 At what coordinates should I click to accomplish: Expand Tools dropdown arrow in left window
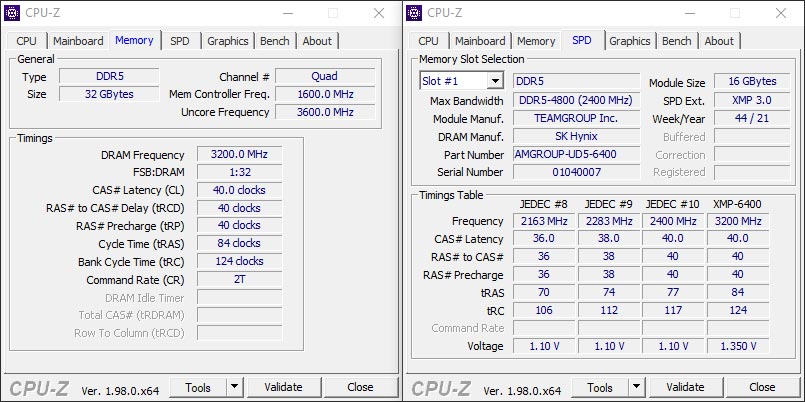coord(235,387)
